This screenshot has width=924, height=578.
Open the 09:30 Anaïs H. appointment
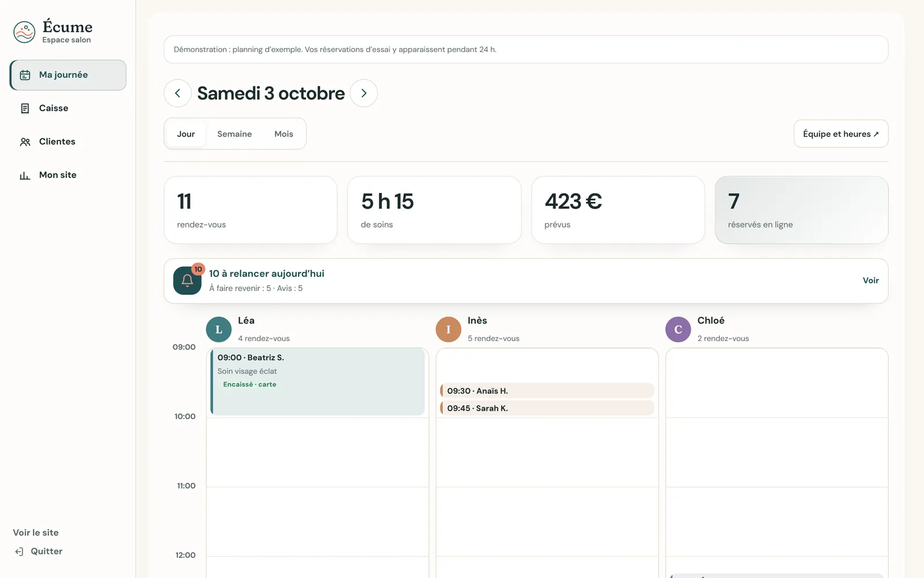547,391
